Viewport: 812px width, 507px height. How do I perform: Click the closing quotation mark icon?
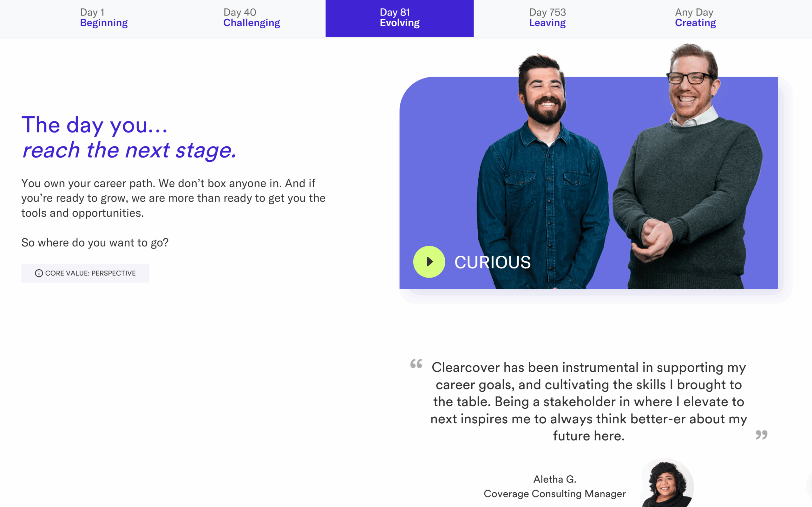761,435
